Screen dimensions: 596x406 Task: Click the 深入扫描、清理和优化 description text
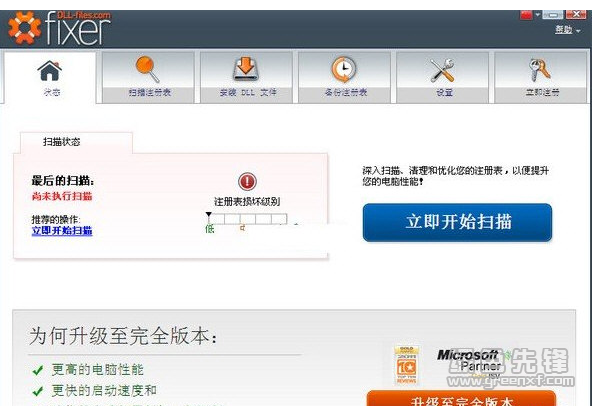pyautogui.click(x=455, y=176)
